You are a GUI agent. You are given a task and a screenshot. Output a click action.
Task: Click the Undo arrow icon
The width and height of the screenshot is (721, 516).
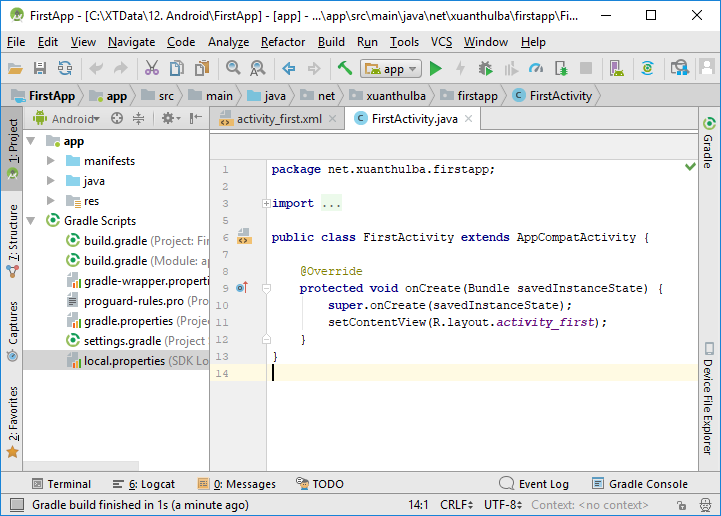click(96, 69)
